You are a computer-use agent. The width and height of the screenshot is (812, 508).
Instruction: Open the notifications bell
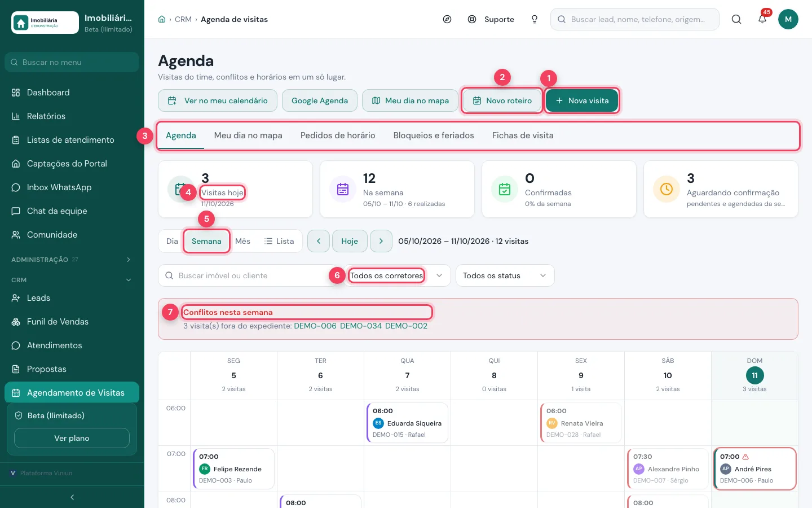762,19
